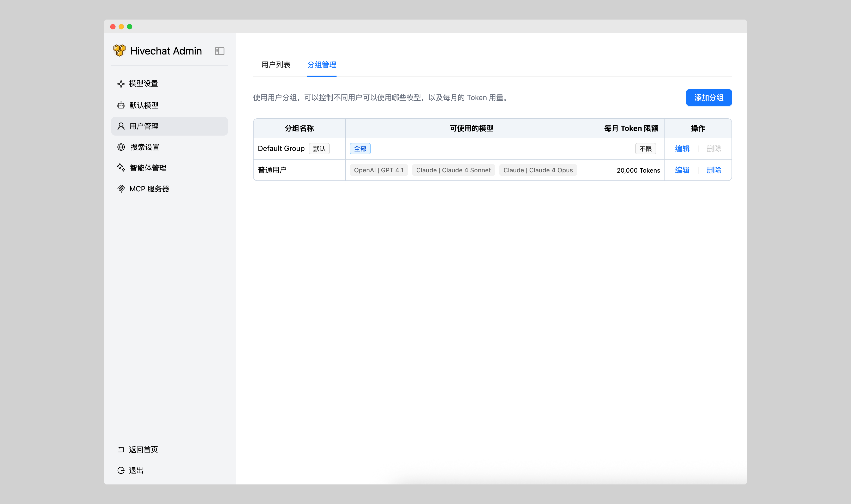Click the robot icon beside 默认模型
The image size is (851, 504).
click(121, 105)
